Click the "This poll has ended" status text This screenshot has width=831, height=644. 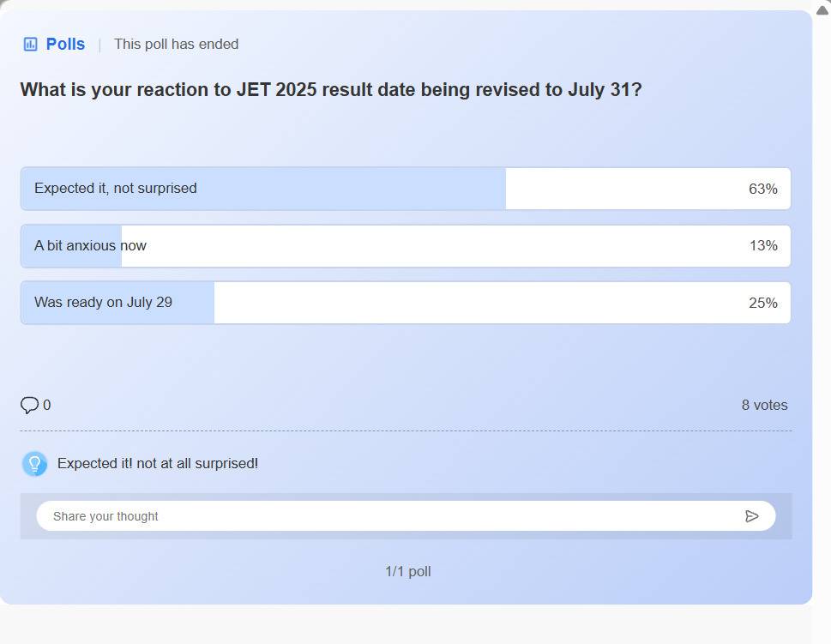click(x=176, y=44)
